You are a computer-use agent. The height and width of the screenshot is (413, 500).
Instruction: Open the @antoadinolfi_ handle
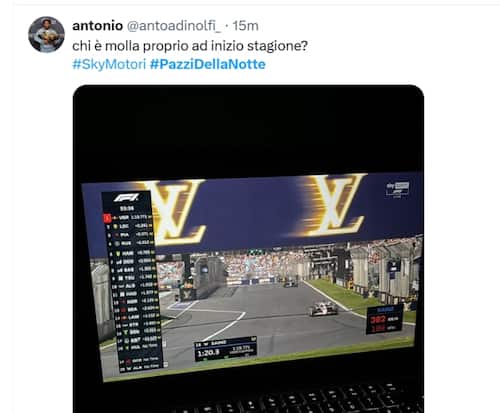(174, 26)
